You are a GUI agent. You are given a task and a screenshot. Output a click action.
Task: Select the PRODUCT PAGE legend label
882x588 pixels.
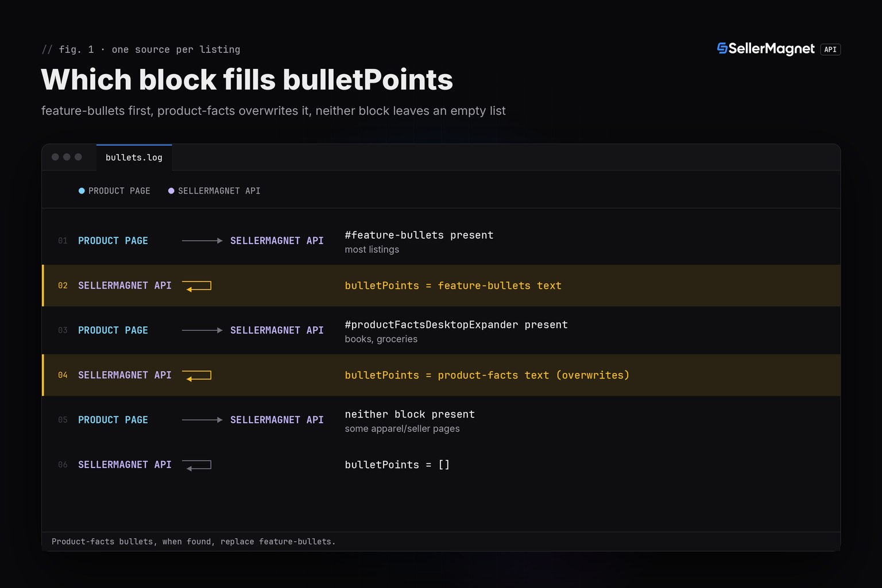click(x=119, y=191)
